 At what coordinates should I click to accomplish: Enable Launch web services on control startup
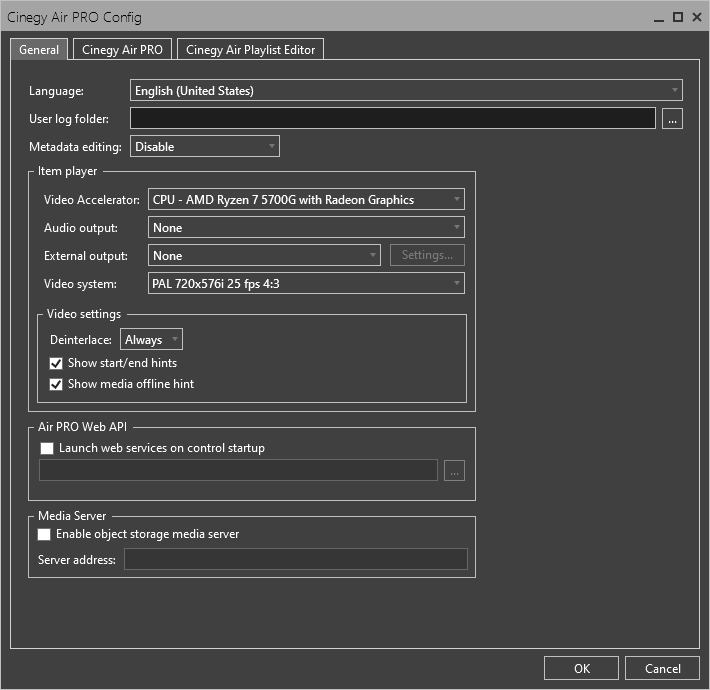47,448
